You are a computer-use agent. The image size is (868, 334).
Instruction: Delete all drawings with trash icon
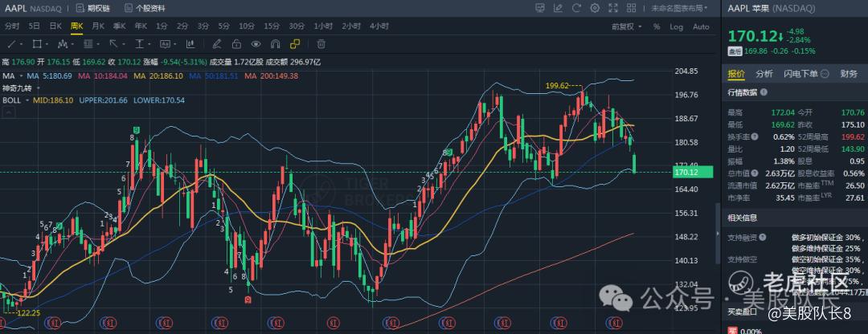coord(321,43)
